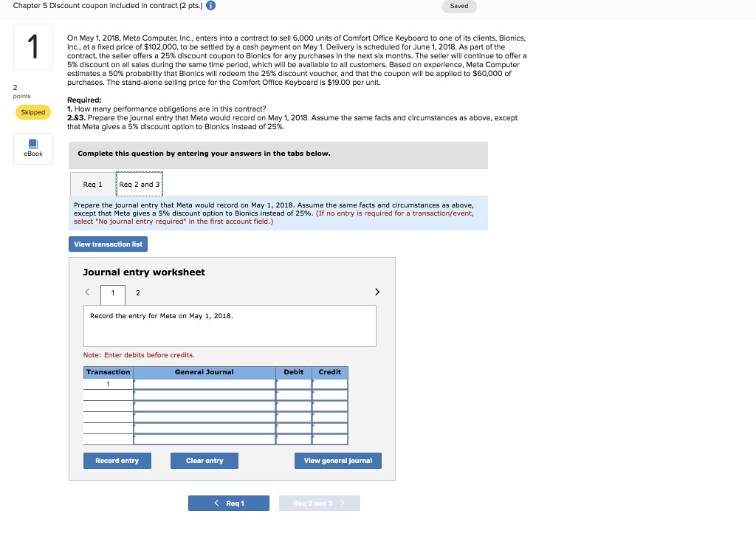This screenshot has height=539, width=756.
Task: Open fifth row General Journal account dropdown
Action: [205, 428]
